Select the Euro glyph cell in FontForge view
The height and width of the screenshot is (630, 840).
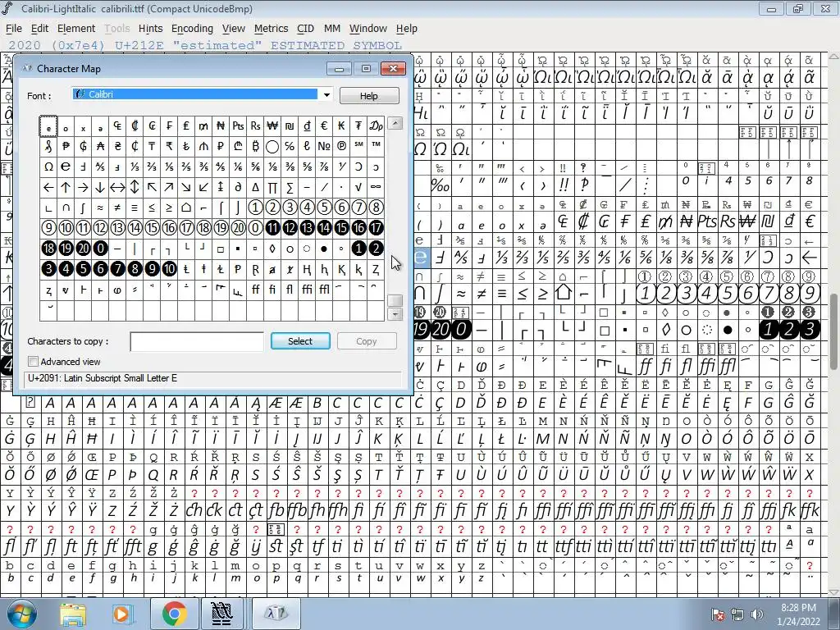[809, 221]
